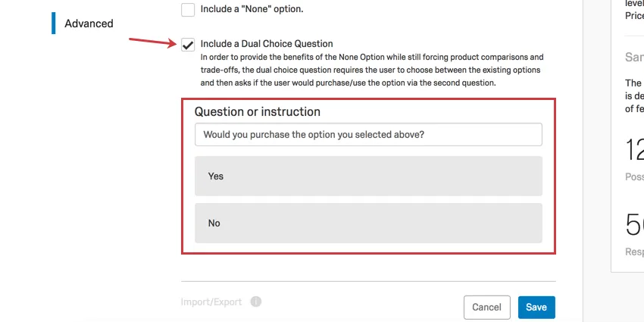
Task: Open the Import/Export link
Action: point(211,302)
